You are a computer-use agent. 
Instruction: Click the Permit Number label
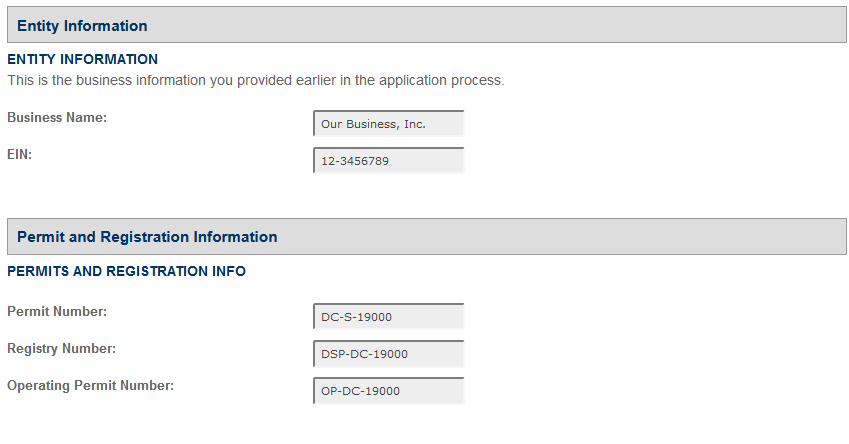pyautogui.click(x=57, y=312)
